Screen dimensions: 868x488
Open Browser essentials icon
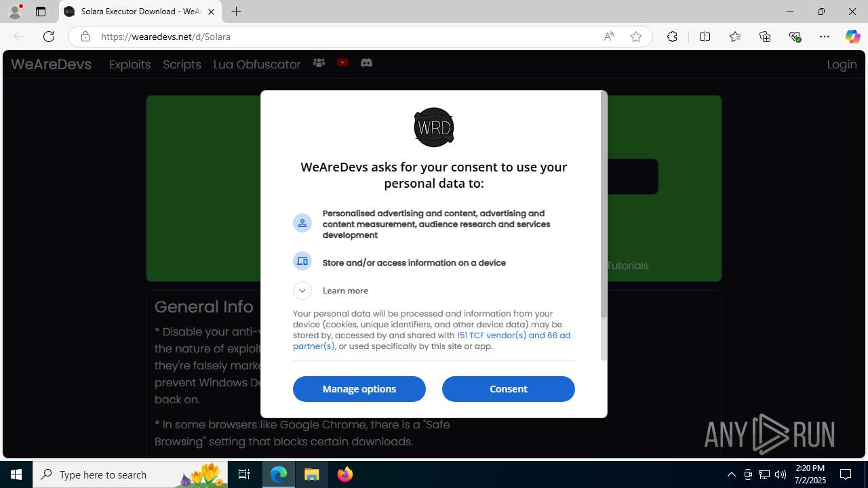(x=795, y=37)
